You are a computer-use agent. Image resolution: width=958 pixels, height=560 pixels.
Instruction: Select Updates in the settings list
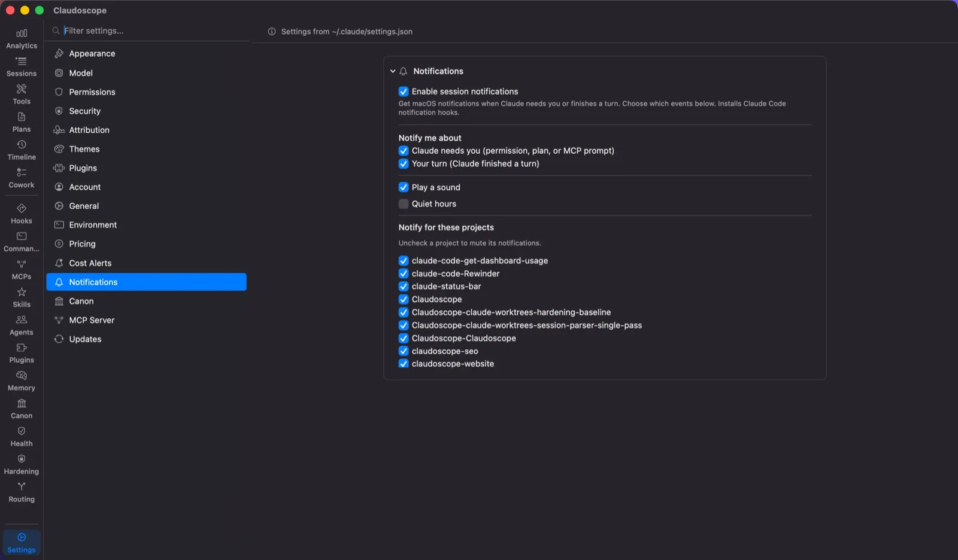pos(147,339)
